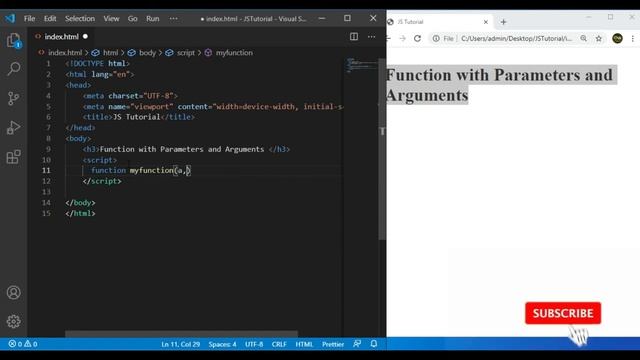This screenshot has width=640, height=360.
Task: View site information icon in address bar
Action: 436,38
